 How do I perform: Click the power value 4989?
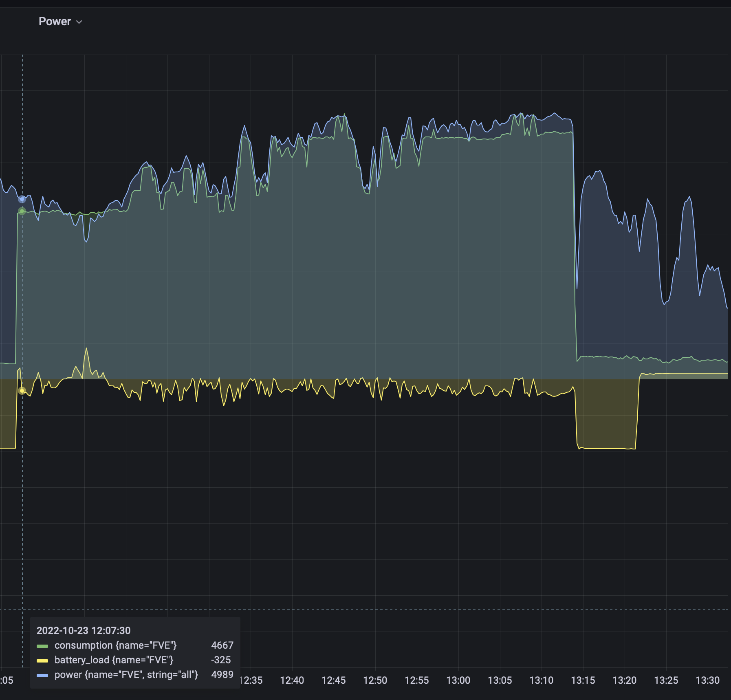point(222,675)
